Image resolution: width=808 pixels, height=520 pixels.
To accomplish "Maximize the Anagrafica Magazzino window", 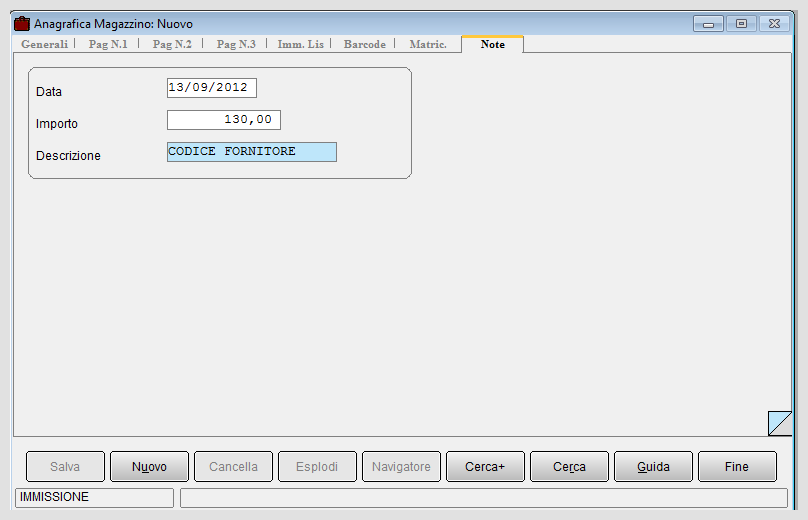I will pos(742,24).
